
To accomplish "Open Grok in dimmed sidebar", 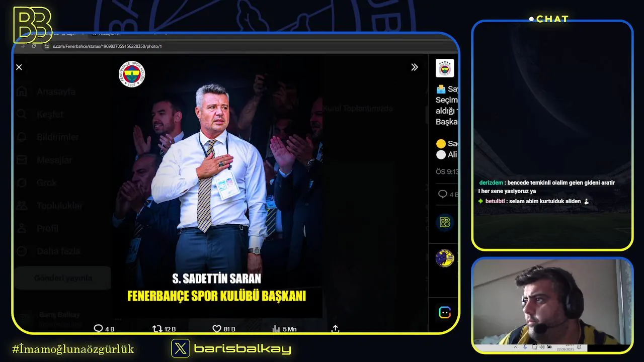I will (37, 183).
